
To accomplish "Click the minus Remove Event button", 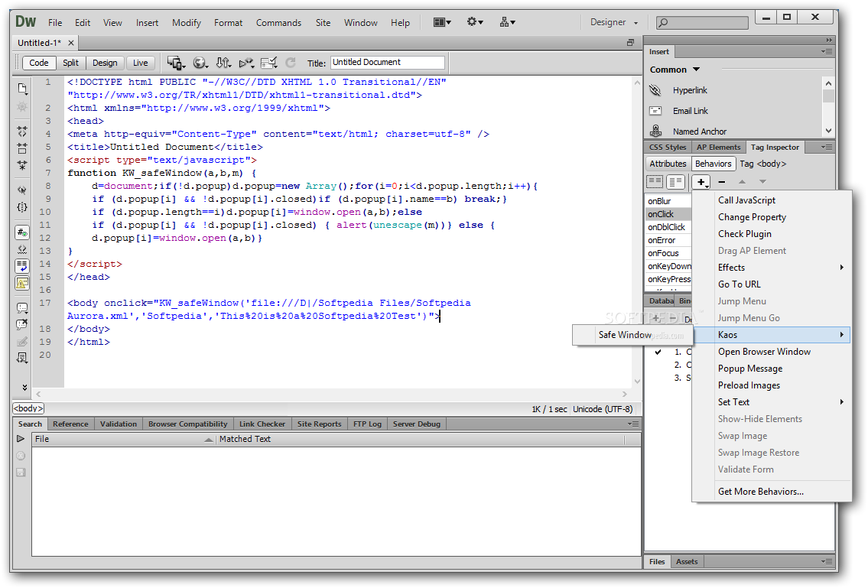I will tap(721, 182).
